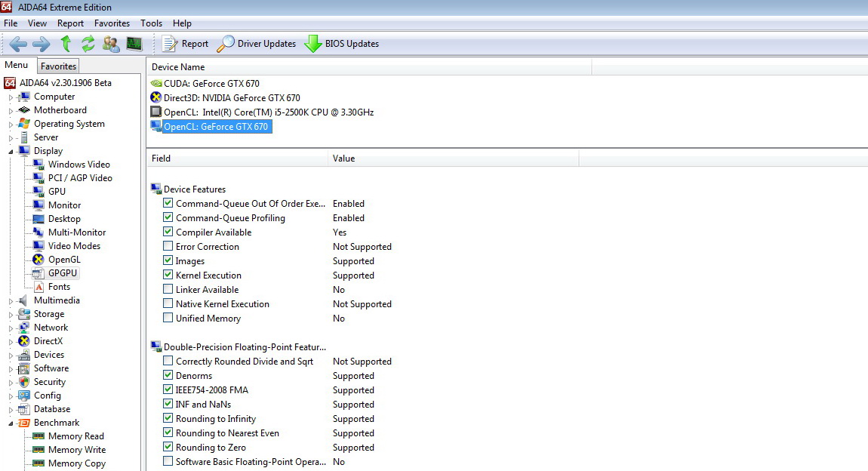
Task: Open the Memory Read benchmark icon
Action: pyautogui.click(x=38, y=436)
